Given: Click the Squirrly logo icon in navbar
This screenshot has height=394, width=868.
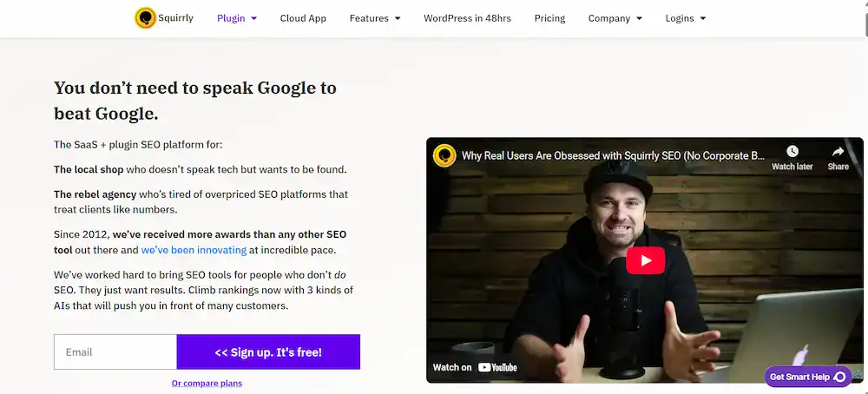Looking at the screenshot, I should (145, 18).
